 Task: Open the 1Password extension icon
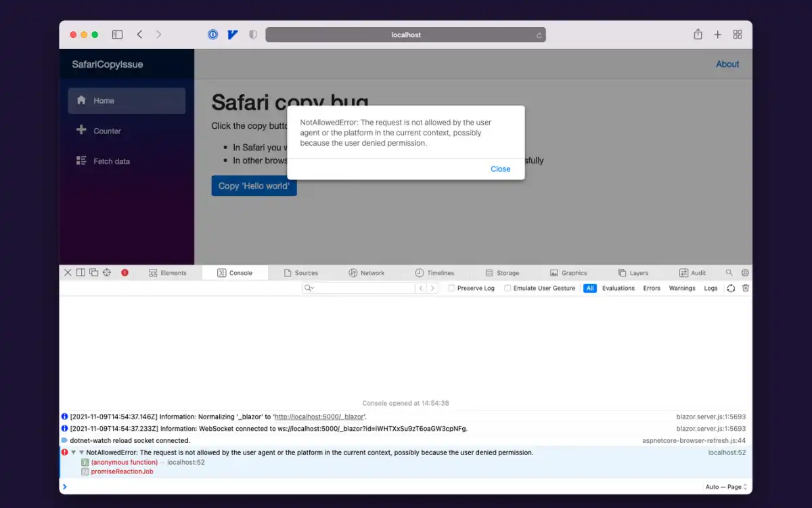[213, 35]
